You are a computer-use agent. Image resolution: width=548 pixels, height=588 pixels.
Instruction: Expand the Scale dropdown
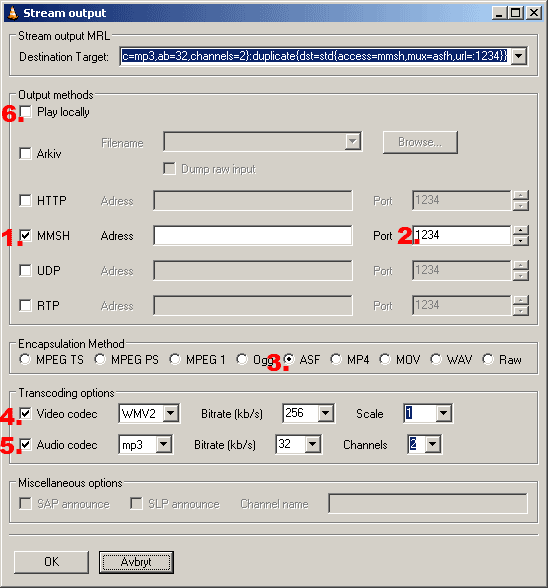(444, 413)
